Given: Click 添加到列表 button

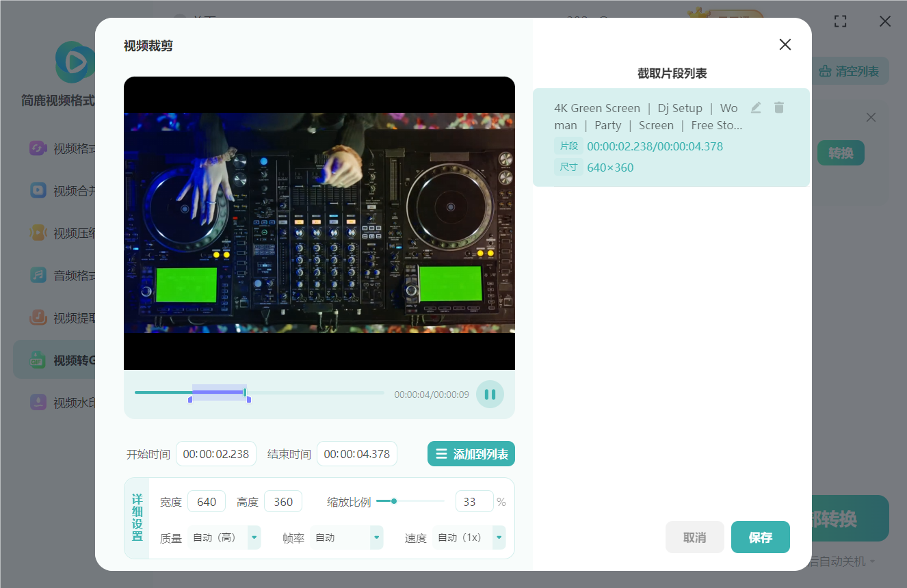Looking at the screenshot, I should click(x=471, y=454).
